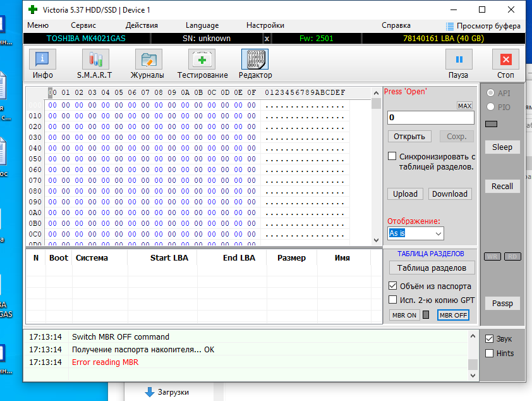The width and height of the screenshot is (532, 401).
Task: Click the Таблица разделов button
Action: click(x=432, y=268)
